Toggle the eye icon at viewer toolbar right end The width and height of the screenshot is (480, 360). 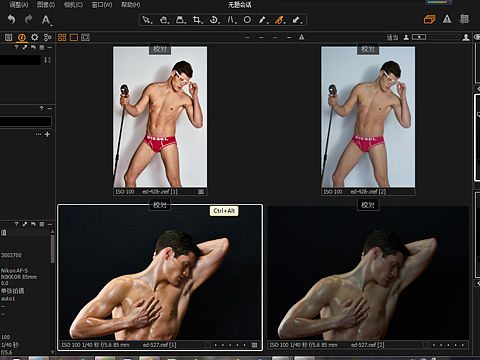(477, 37)
